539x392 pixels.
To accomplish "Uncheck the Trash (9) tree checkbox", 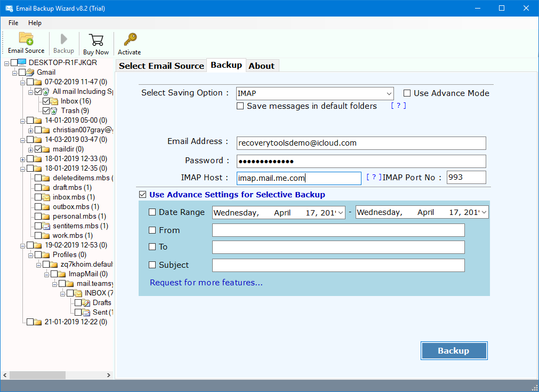I will pyautogui.click(x=46, y=111).
